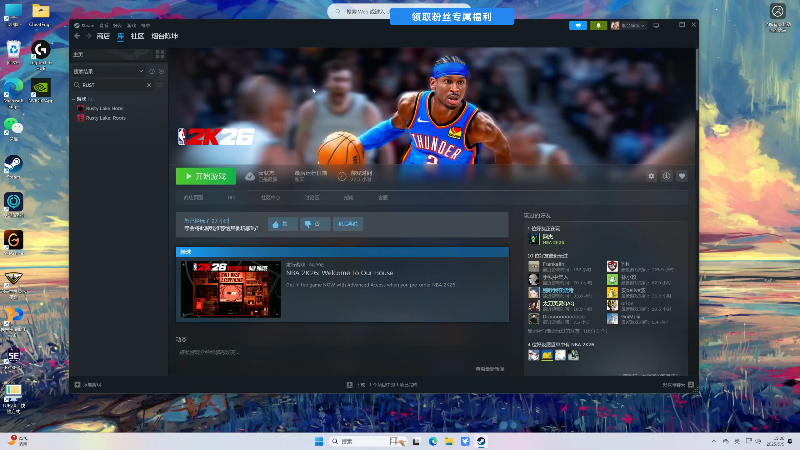View play time clock icon
The image size is (800, 450).
pos(342,177)
